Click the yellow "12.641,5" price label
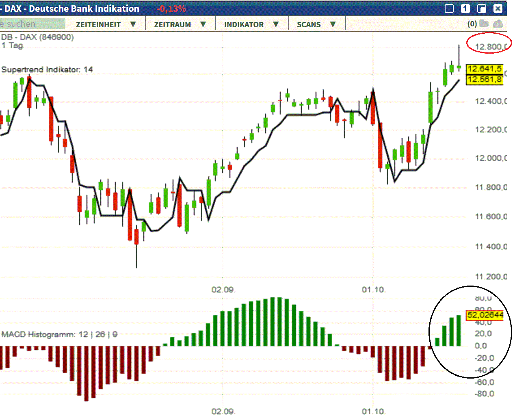The image size is (515, 420). click(484, 69)
